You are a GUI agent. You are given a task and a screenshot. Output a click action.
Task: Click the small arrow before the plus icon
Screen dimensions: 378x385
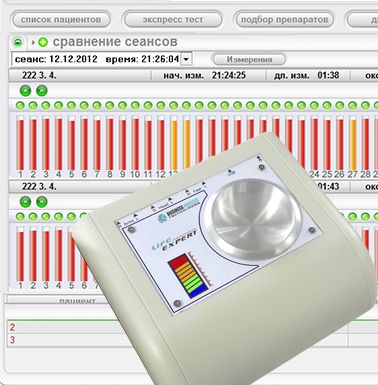click(33, 42)
